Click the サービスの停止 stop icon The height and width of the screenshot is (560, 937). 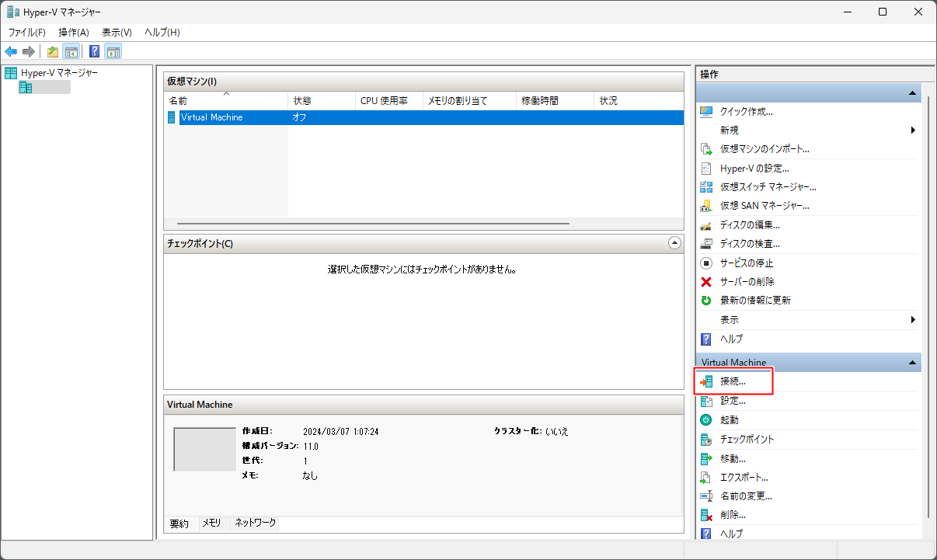[x=706, y=263]
